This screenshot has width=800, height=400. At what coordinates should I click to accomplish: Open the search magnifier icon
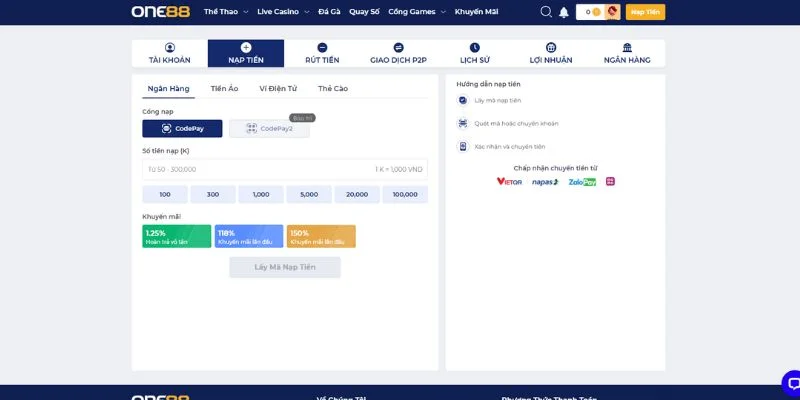[x=546, y=12]
